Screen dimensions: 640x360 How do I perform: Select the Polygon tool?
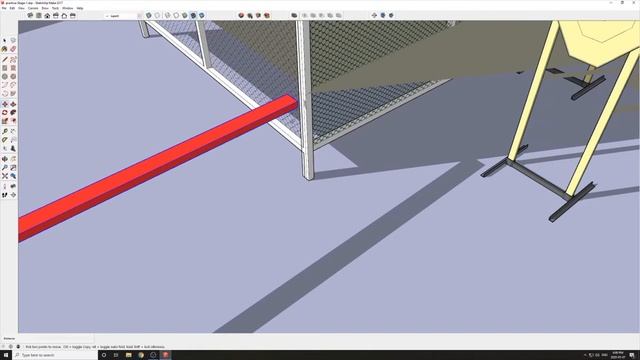13,76
